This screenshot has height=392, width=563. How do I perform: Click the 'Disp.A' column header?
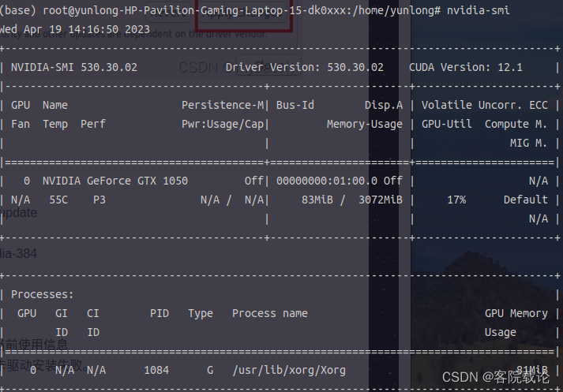(x=384, y=105)
